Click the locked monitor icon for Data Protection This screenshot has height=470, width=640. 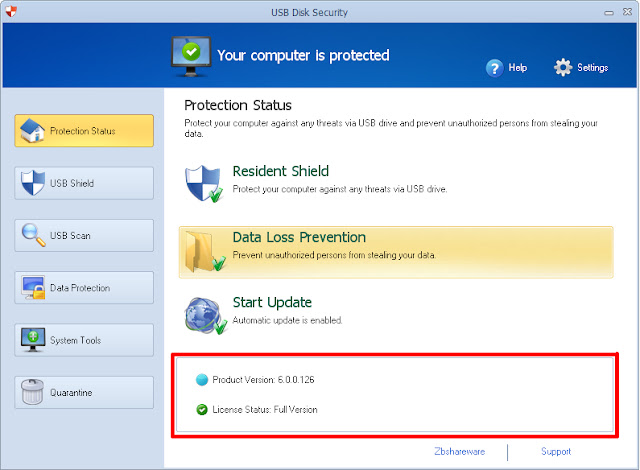pos(33,288)
